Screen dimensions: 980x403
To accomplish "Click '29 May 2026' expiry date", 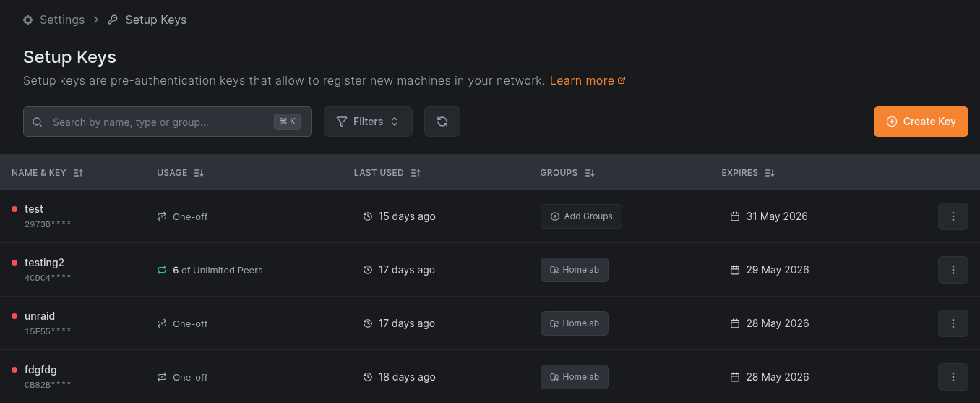I will point(778,270).
